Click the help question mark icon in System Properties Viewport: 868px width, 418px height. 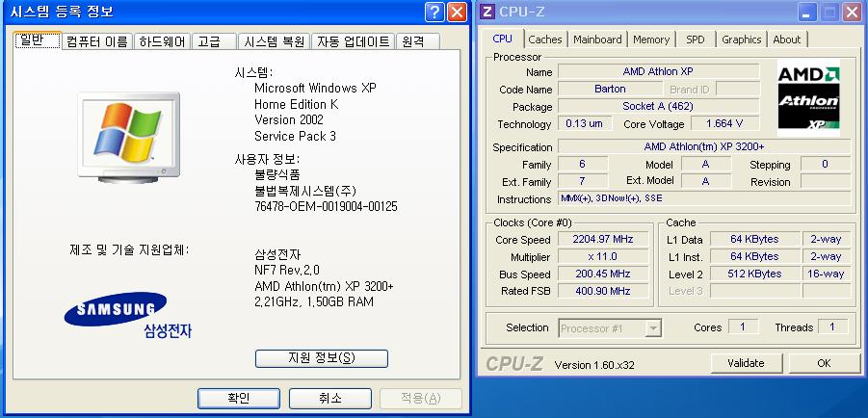point(435,12)
